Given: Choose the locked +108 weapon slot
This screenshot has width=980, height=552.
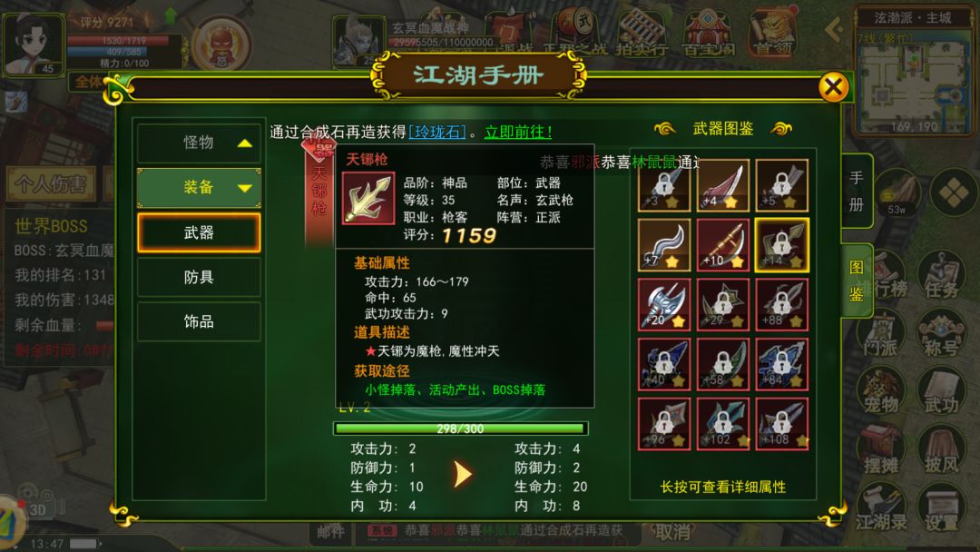Looking at the screenshot, I should 782,424.
